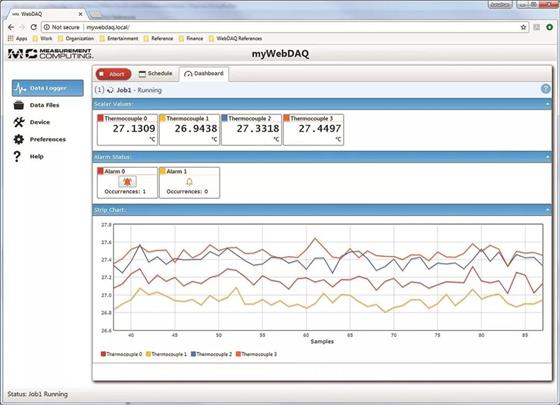Collapse the Scalar Values panel
This screenshot has height=405, width=560.
(548, 104)
